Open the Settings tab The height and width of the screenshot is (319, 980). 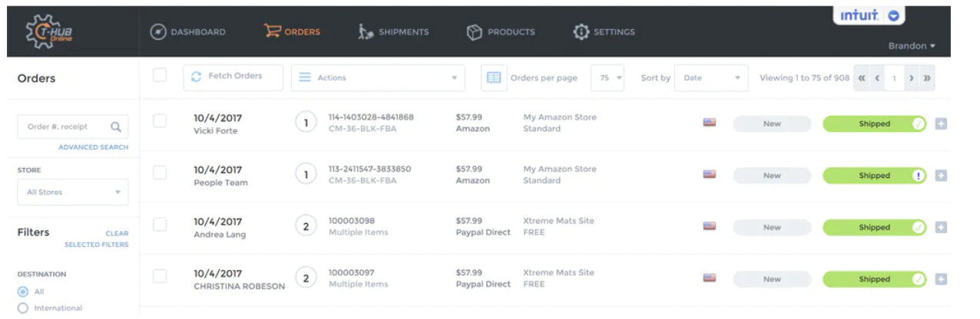click(x=604, y=32)
